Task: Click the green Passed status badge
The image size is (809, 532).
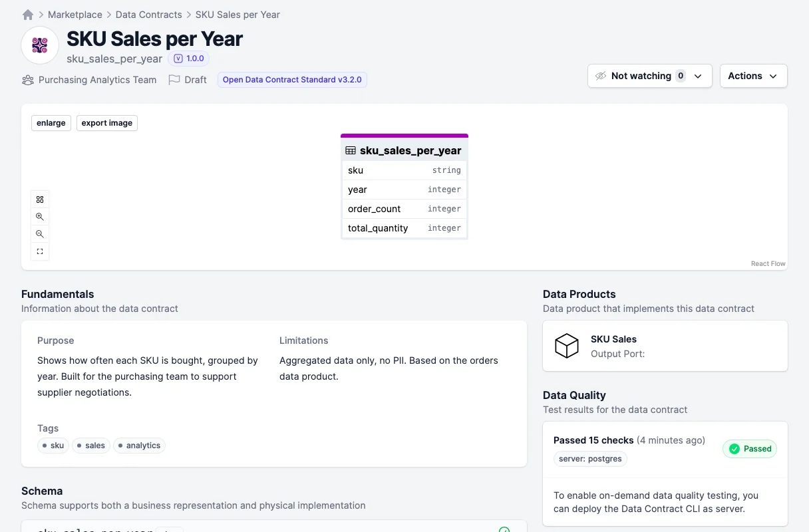Action: pos(750,449)
